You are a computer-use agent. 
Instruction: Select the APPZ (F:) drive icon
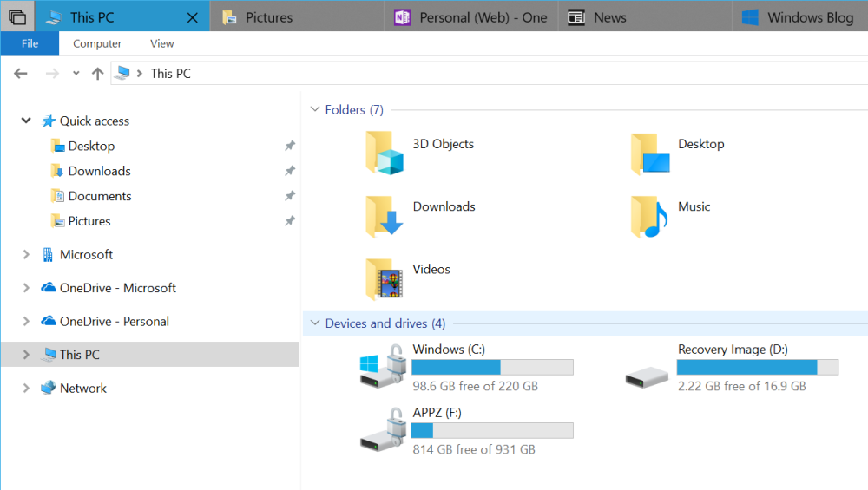tap(382, 429)
